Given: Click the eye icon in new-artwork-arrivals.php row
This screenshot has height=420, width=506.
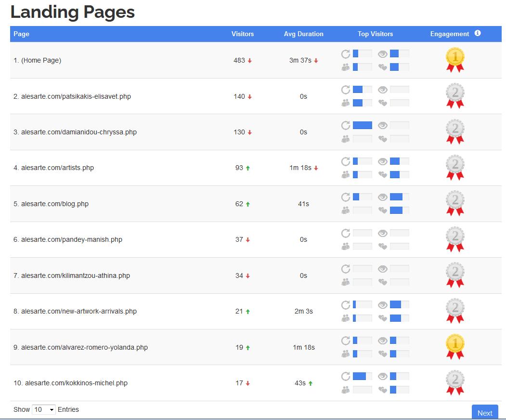Looking at the screenshot, I should coord(383,305).
